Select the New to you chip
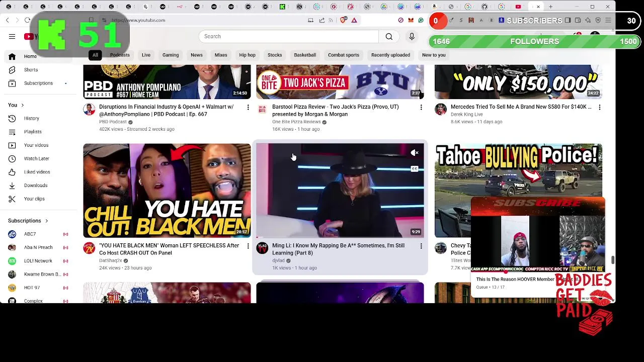Screen dimensions: 644x362 434,55
